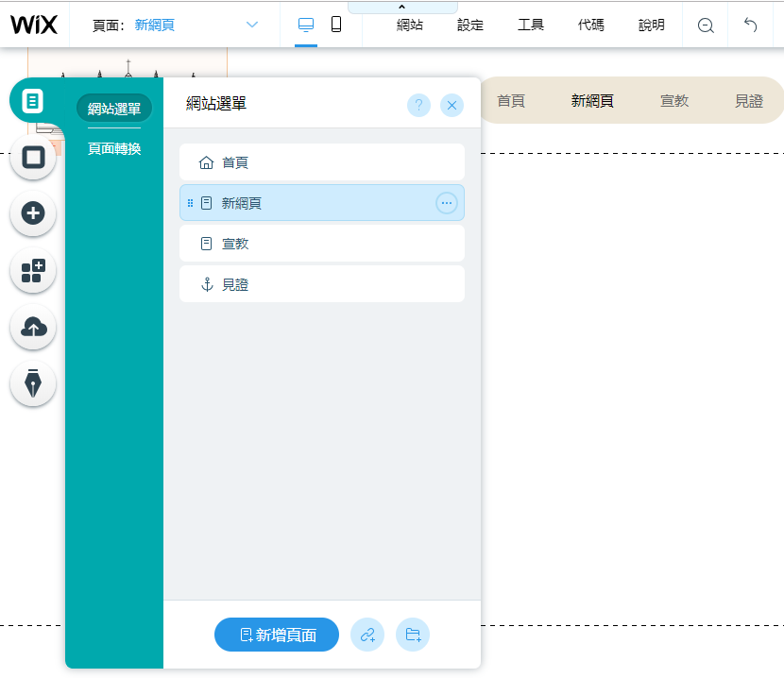Screen dimensions: 784x678
Task: Select the 頁面轉換 tab
Action: tap(114, 148)
